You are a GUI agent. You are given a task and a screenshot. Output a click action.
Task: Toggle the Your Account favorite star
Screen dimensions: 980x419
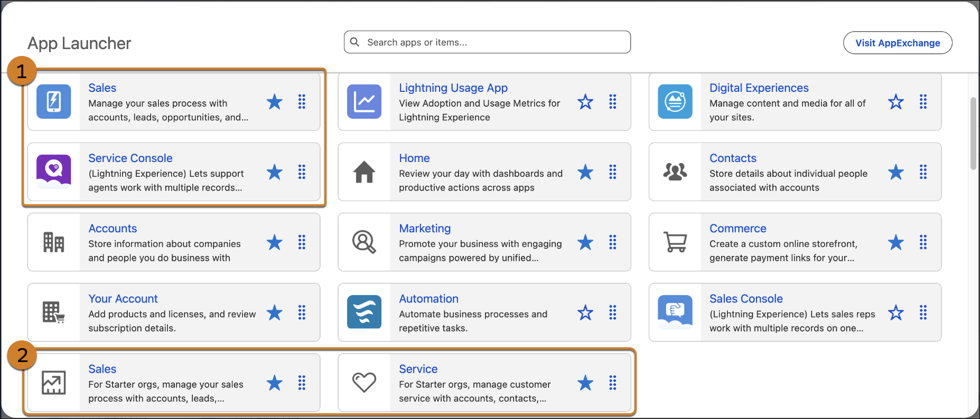(274, 312)
